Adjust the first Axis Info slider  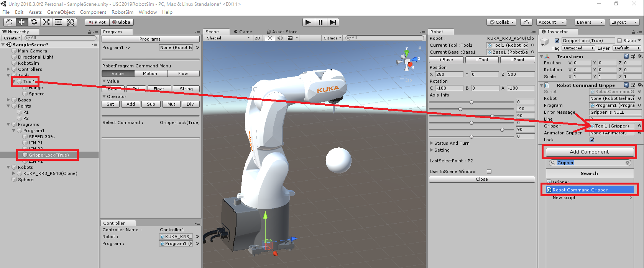[x=472, y=102]
